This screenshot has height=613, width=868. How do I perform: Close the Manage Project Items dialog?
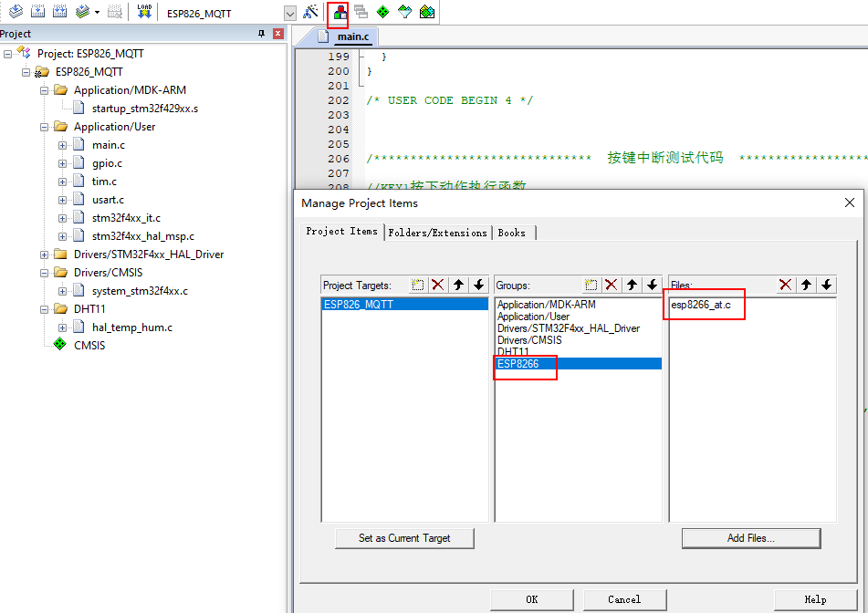click(850, 203)
